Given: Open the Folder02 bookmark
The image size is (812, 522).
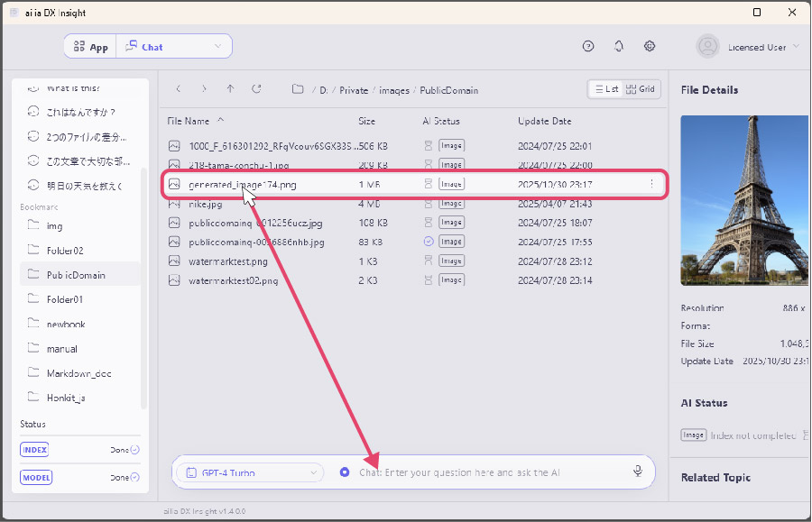Looking at the screenshot, I should (x=65, y=251).
